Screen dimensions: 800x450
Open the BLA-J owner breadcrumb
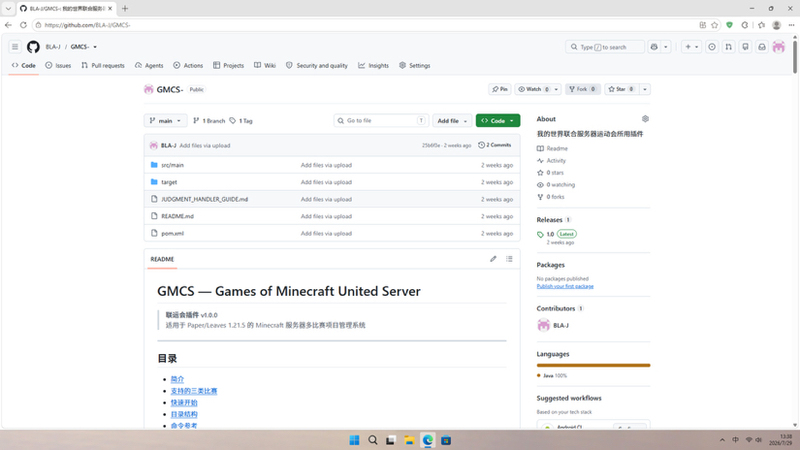pos(53,47)
